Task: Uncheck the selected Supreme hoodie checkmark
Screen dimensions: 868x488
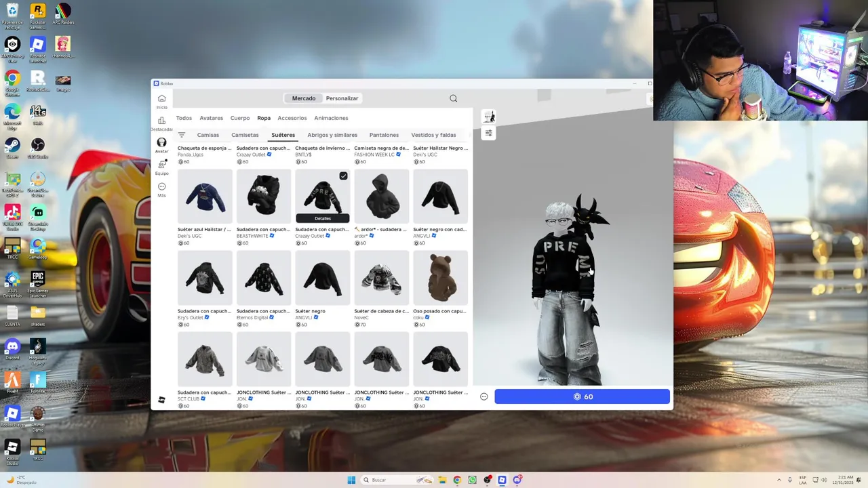Action: (343, 176)
